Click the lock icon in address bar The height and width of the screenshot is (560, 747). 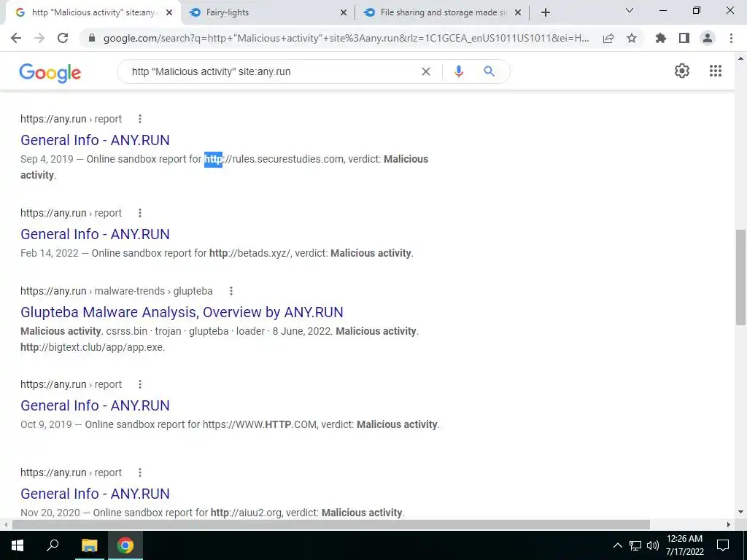click(x=92, y=38)
